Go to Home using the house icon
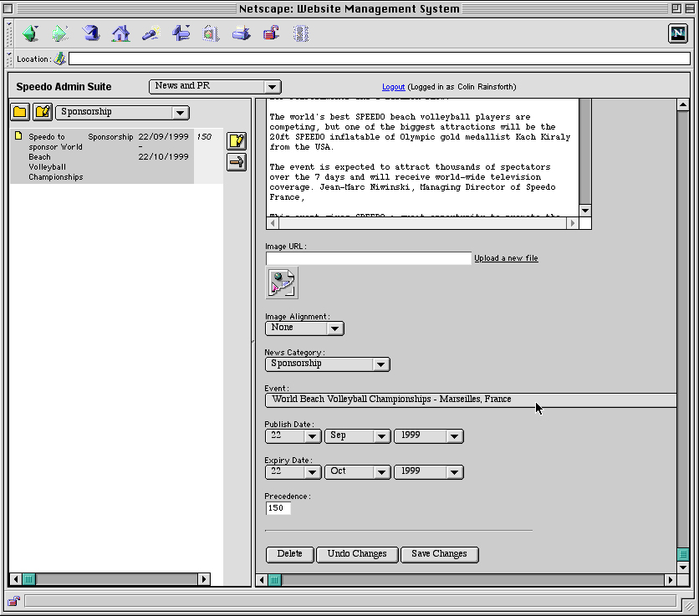 pyautogui.click(x=121, y=33)
